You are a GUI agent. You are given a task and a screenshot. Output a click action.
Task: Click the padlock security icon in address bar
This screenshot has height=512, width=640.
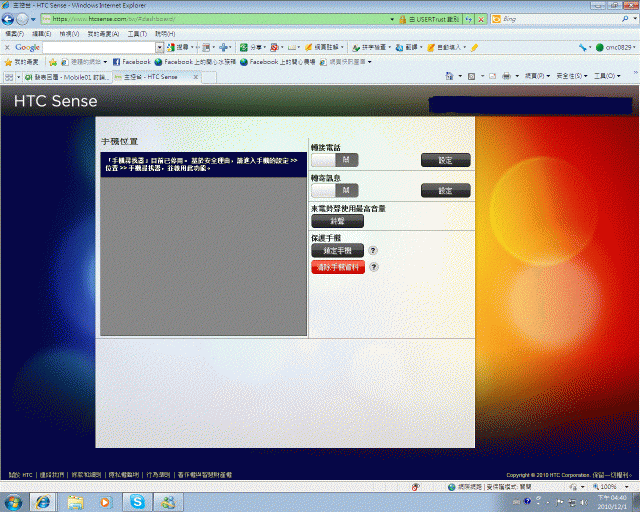click(x=402, y=19)
